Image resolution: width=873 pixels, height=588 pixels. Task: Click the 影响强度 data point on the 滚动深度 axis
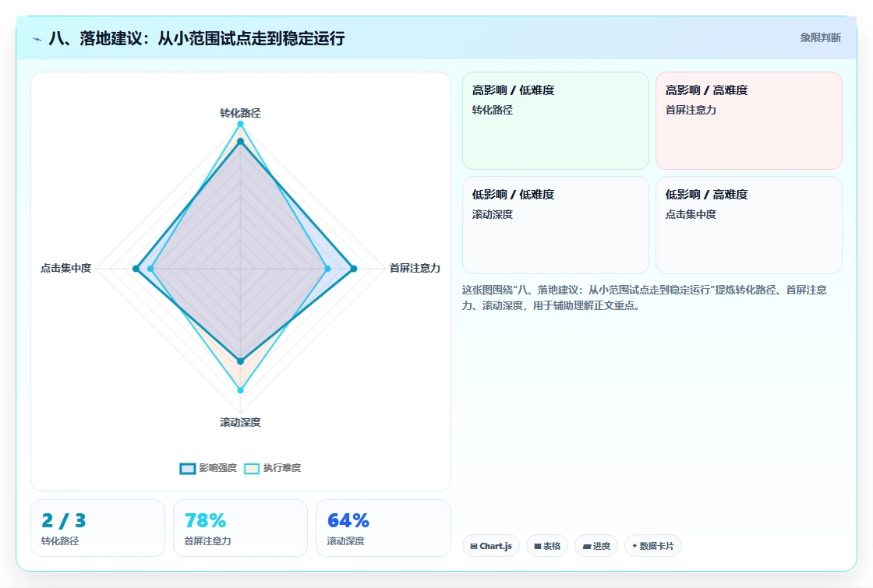coord(241,361)
